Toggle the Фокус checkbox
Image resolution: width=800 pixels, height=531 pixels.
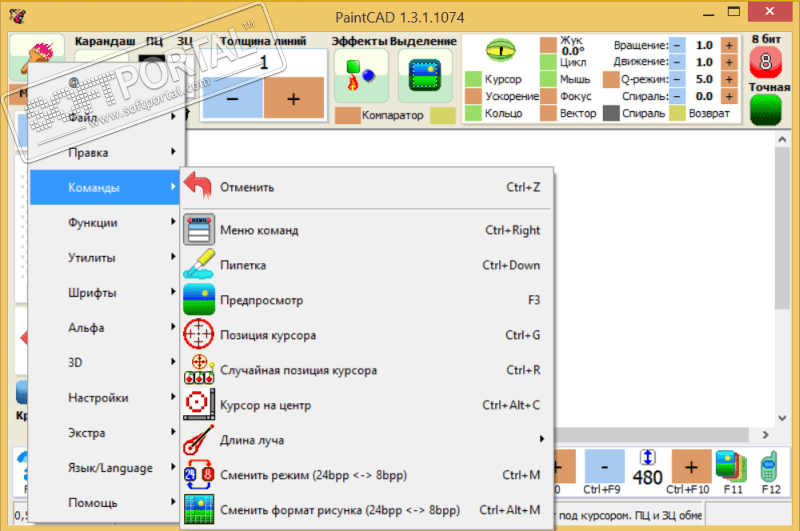[548, 96]
